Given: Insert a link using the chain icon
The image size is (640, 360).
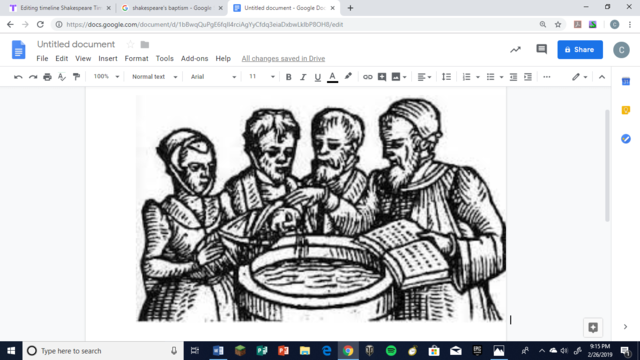Looking at the screenshot, I should click(367, 77).
